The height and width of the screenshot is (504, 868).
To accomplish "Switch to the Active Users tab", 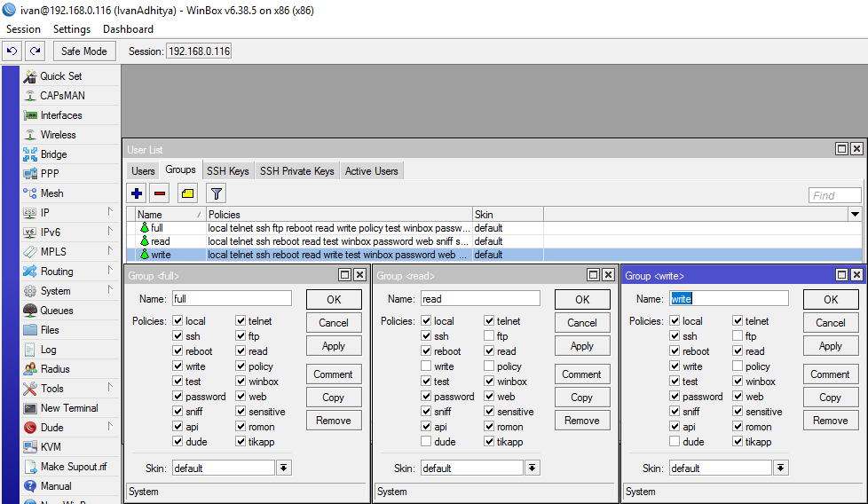I will [x=372, y=171].
